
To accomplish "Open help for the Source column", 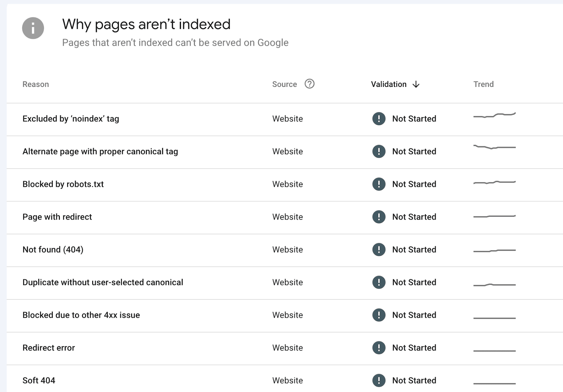I will pos(309,84).
